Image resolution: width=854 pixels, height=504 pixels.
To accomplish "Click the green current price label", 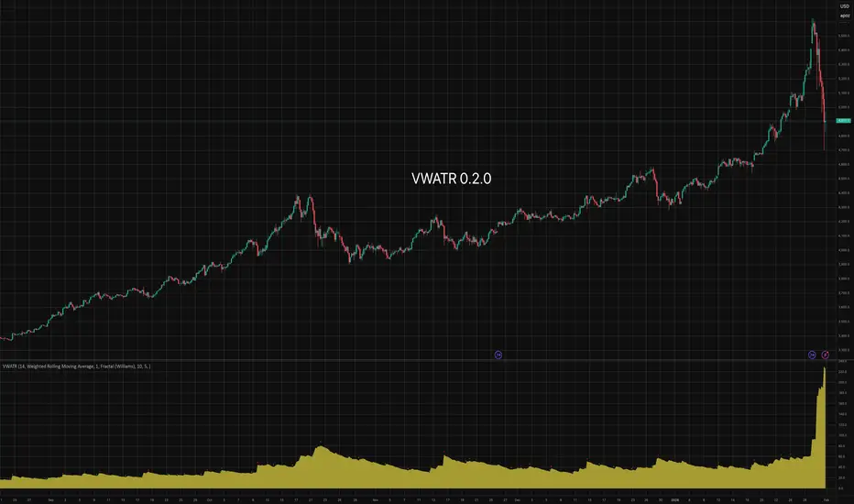I will pyautogui.click(x=843, y=120).
